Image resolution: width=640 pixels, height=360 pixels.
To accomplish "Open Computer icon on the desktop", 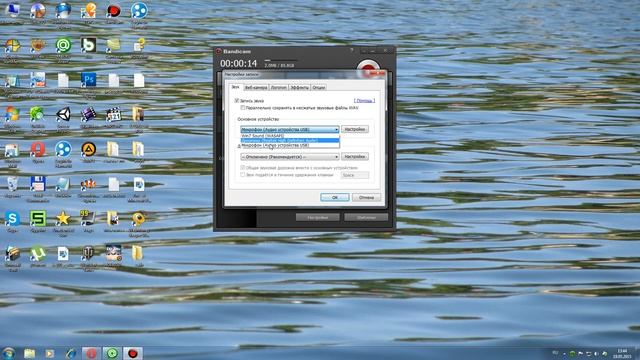I will [x=12, y=10].
